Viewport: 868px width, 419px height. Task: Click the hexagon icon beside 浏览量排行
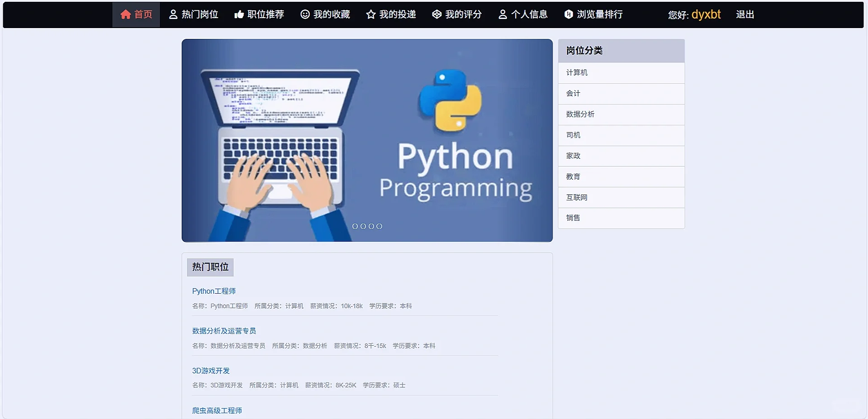tap(569, 14)
